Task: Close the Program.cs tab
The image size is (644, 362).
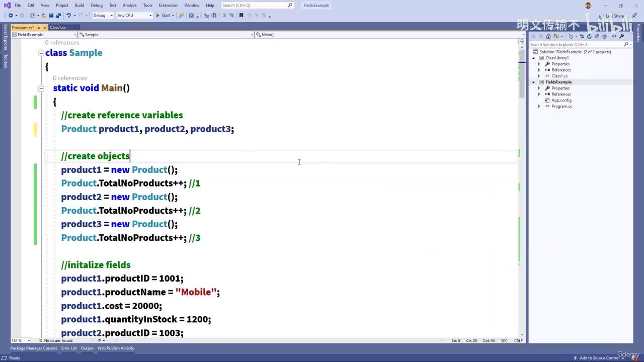Action: click(x=45, y=28)
